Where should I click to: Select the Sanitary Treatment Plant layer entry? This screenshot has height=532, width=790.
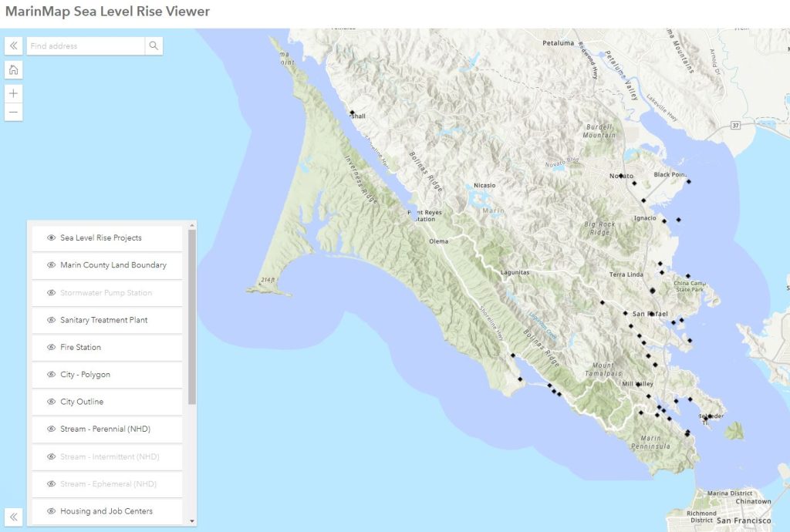coord(104,320)
